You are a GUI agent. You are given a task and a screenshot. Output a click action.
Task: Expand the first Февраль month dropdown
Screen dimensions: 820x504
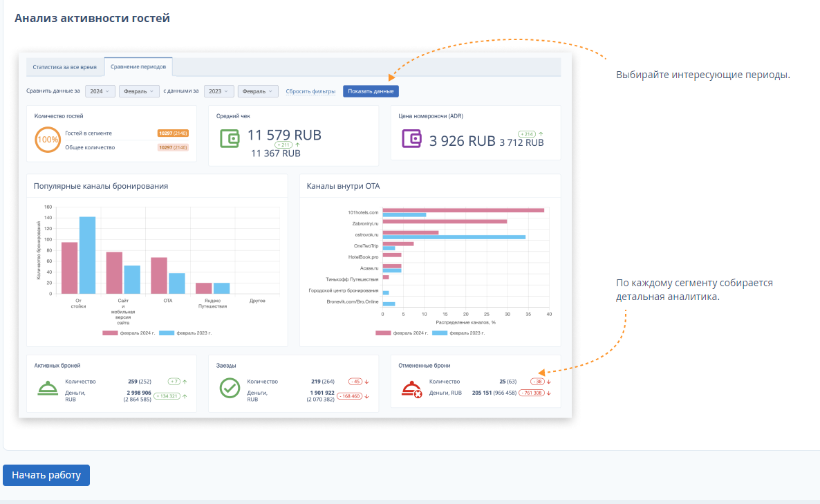tap(139, 91)
